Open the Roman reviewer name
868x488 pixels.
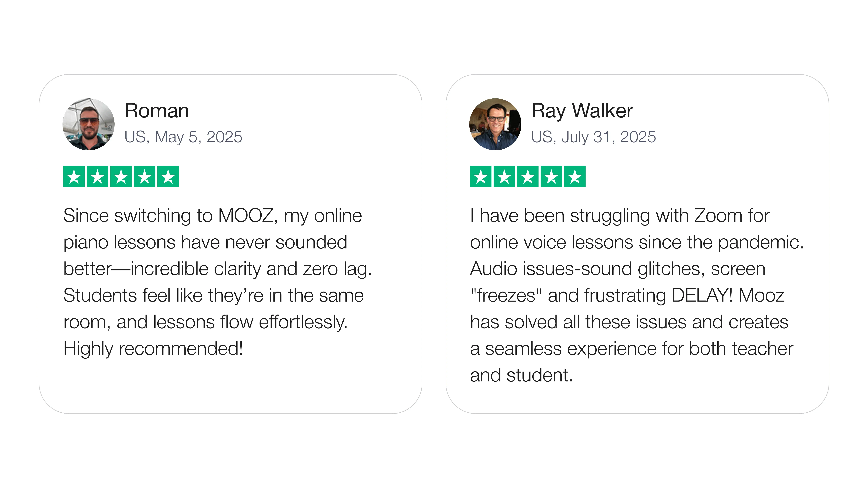[157, 111]
